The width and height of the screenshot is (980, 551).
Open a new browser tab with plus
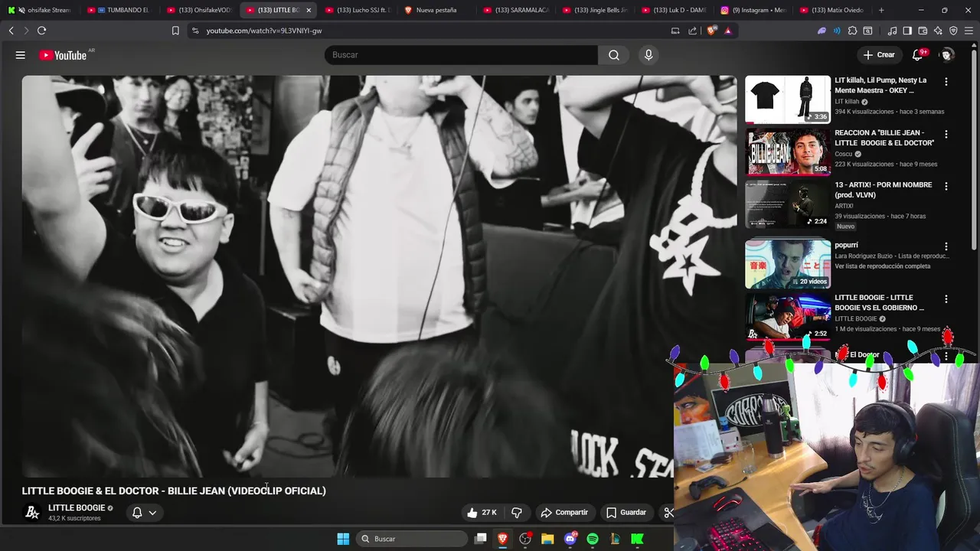(881, 10)
